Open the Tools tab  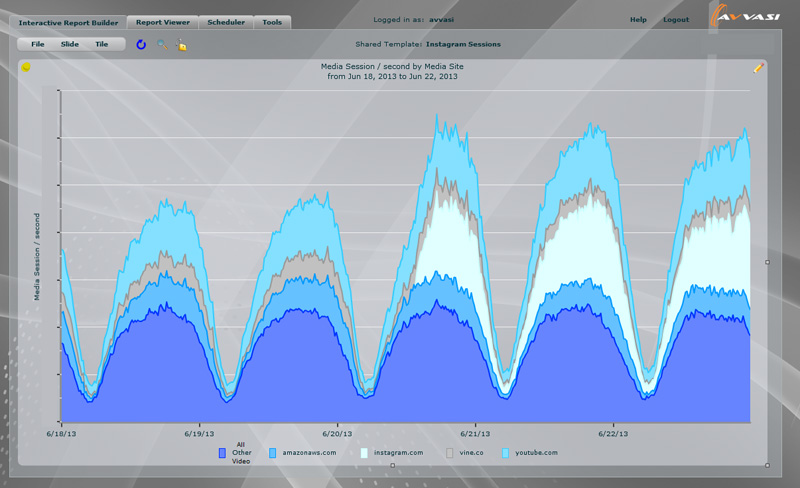pyautogui.click(x=272, y=22)
